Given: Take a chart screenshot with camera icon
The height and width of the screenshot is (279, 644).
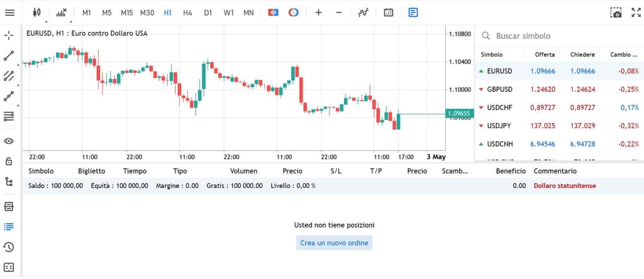Looking at the screenshot, I should (616, 13).
